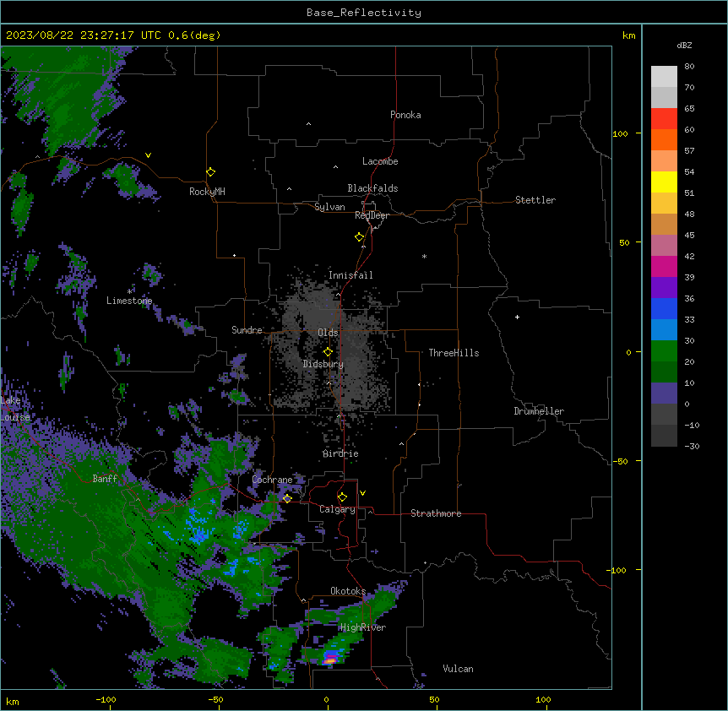Click the ThreeHills town label
Viewport: 728px width, 711px height.
454,353
